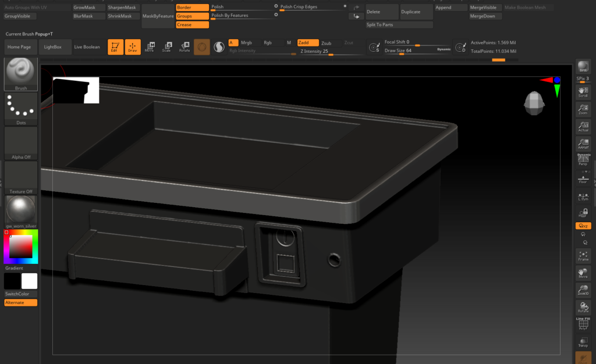The height and width of the screenshot is (364, 596).
Task: Click the SharpenMask button
Action: 123,8
